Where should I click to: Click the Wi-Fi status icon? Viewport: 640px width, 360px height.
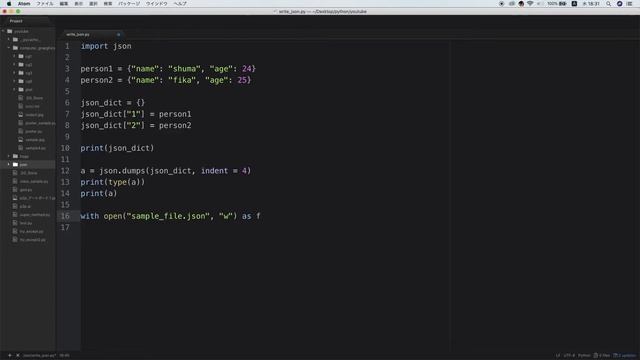click(530, 4)
